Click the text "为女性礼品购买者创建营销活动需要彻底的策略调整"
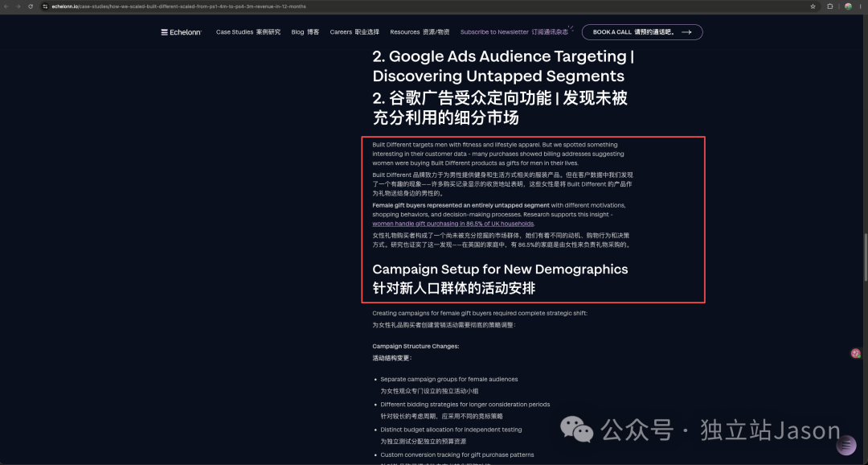The width and height of the screenshot is (868, 465). click(444, 325)
